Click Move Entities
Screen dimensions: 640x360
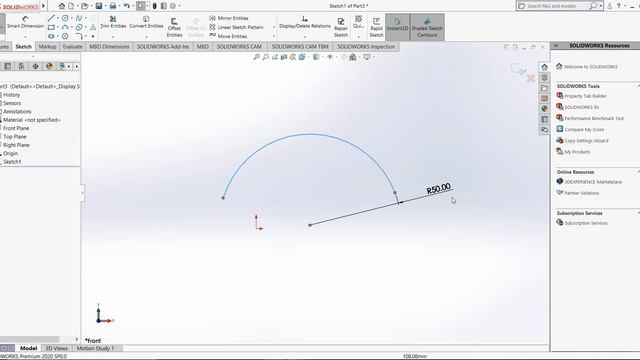click(228, 36)
